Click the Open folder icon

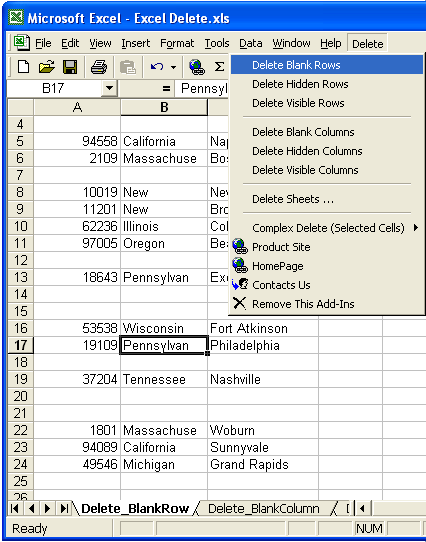[x=47, y=66]
